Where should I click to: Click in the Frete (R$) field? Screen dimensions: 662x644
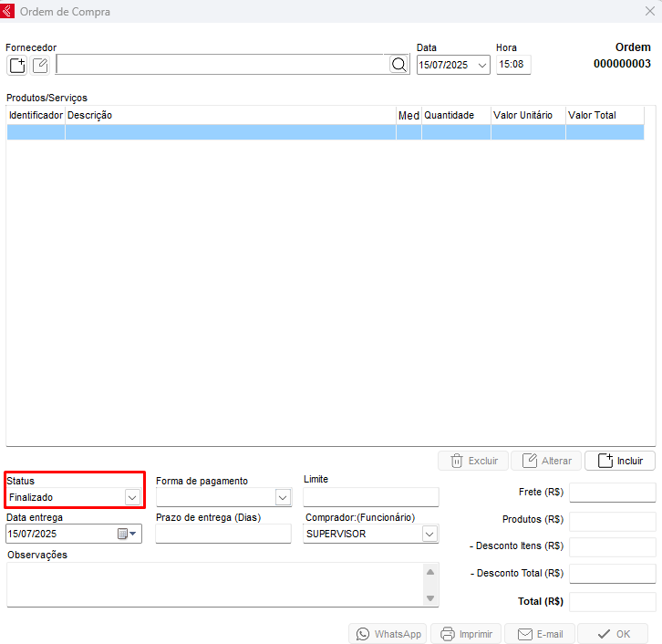tap(612, 493)
